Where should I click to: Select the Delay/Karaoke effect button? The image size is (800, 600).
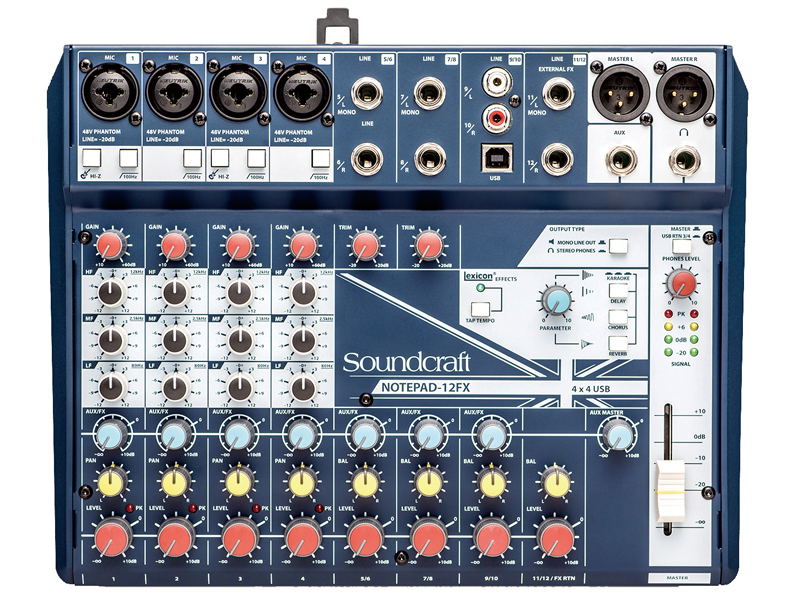tap(618, 290)
